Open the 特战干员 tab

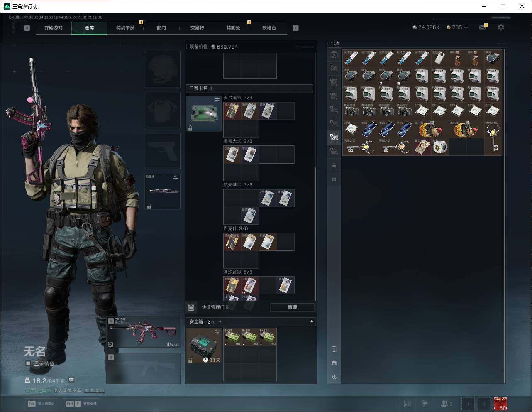(x=125, y=28)
